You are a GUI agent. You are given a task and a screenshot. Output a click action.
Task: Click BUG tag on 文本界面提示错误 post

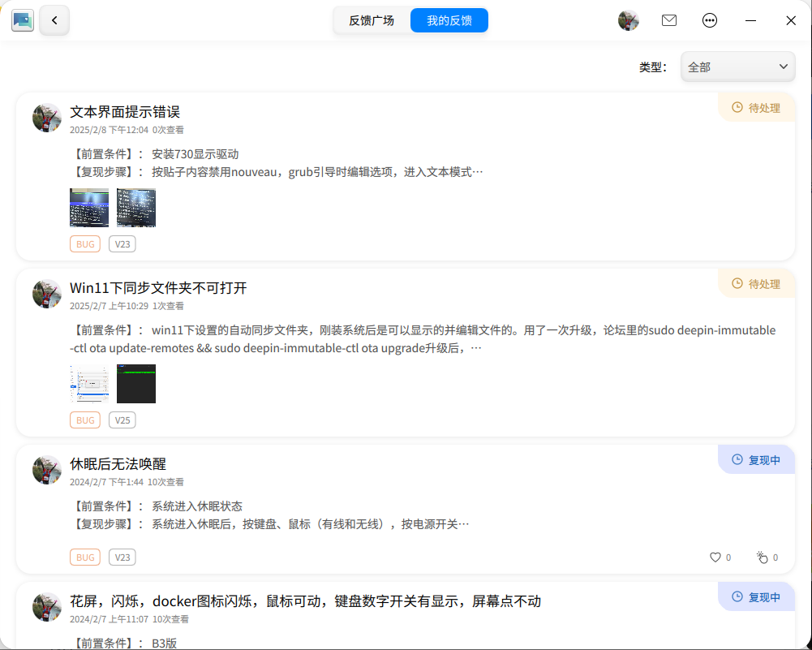[85, 244]
